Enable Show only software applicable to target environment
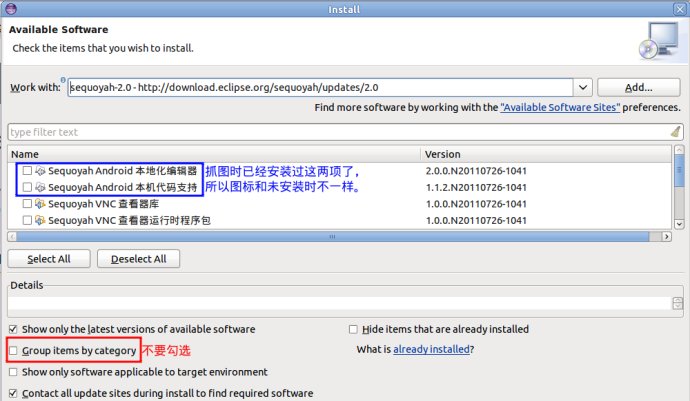690x401 pixels. tap(13, 372)
